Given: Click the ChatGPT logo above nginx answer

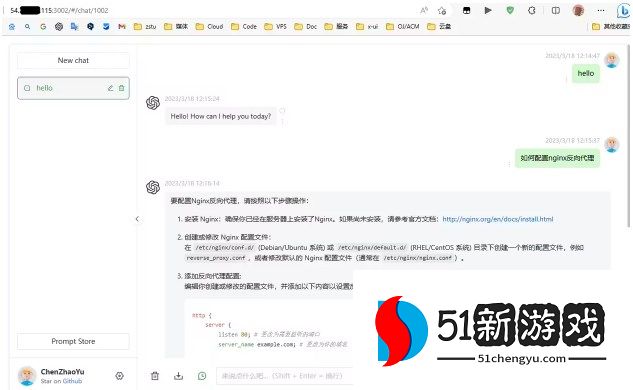Looking at the screenshot, I should (153, 187).
